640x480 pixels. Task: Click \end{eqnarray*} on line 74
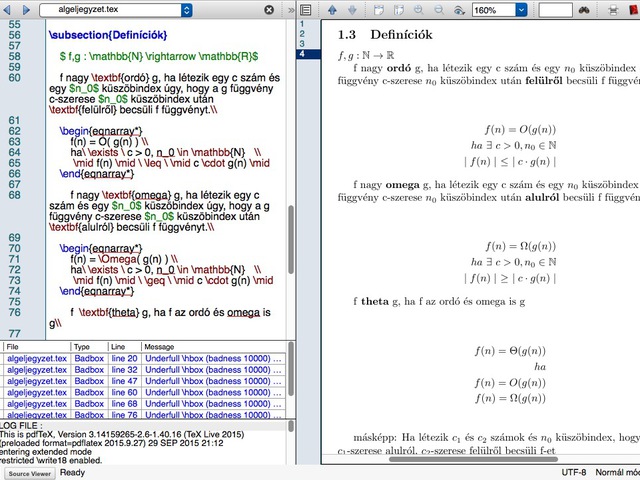[97, 291]
